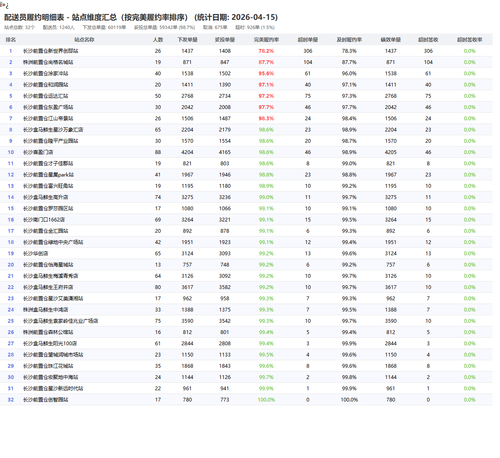The width and height of the screenshot is (500, 458).
Task: Click the red 78.2% rate in row 1
Action: (266, 51)
